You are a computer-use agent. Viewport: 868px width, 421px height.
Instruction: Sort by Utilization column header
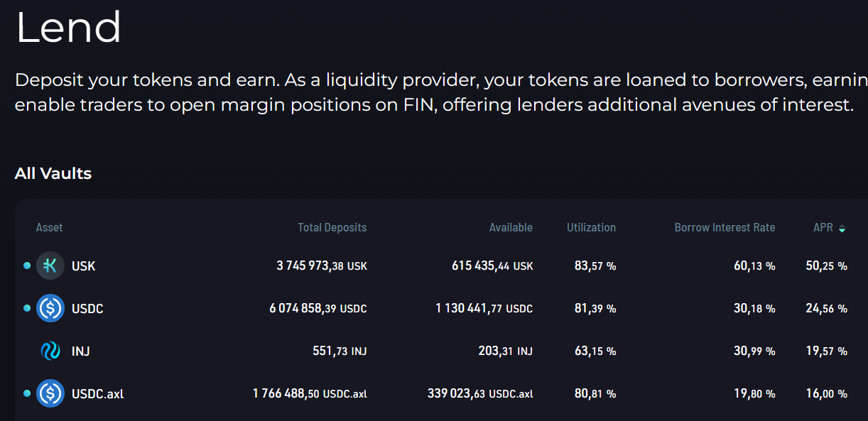pos(591,228)
